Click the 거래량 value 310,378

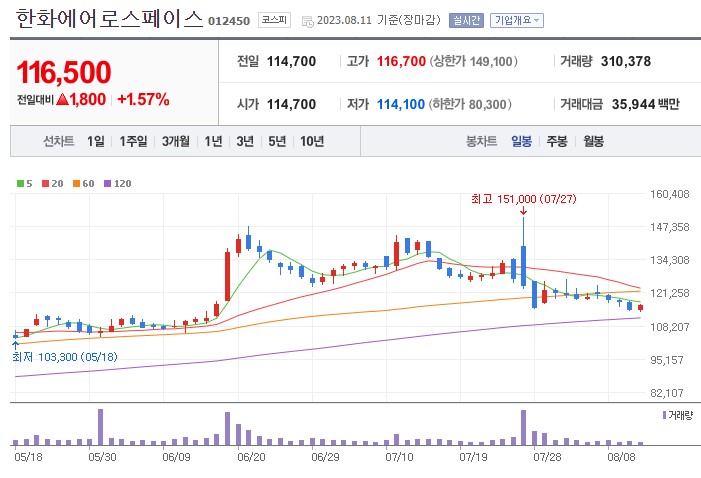point(626,61)
